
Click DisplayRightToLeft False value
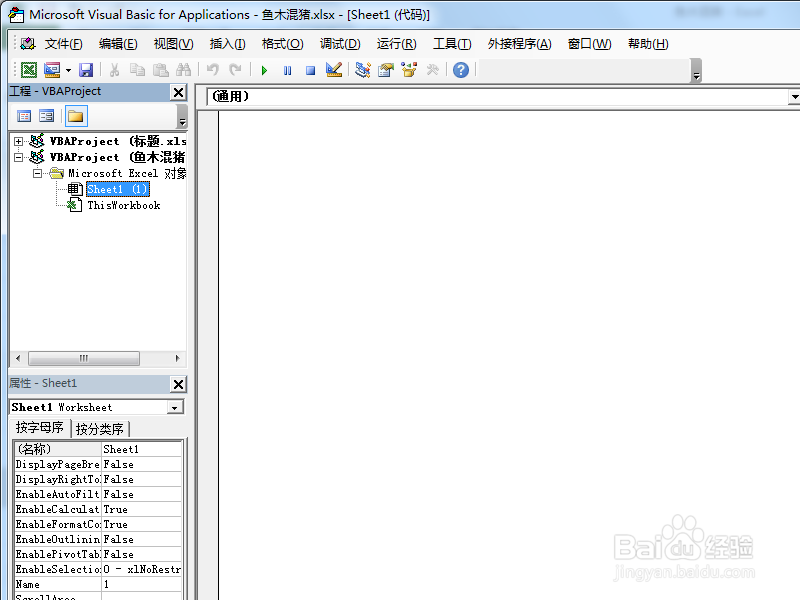tap(142, 479)
